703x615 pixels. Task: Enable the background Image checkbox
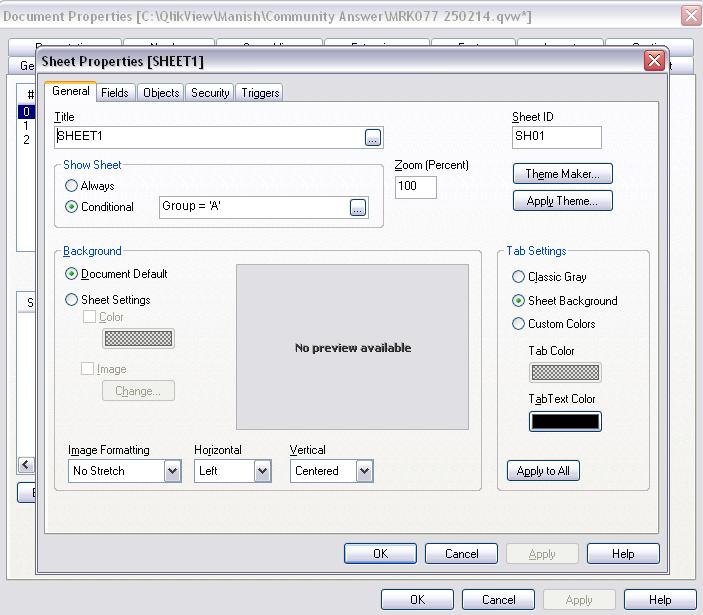pos(87,369)
